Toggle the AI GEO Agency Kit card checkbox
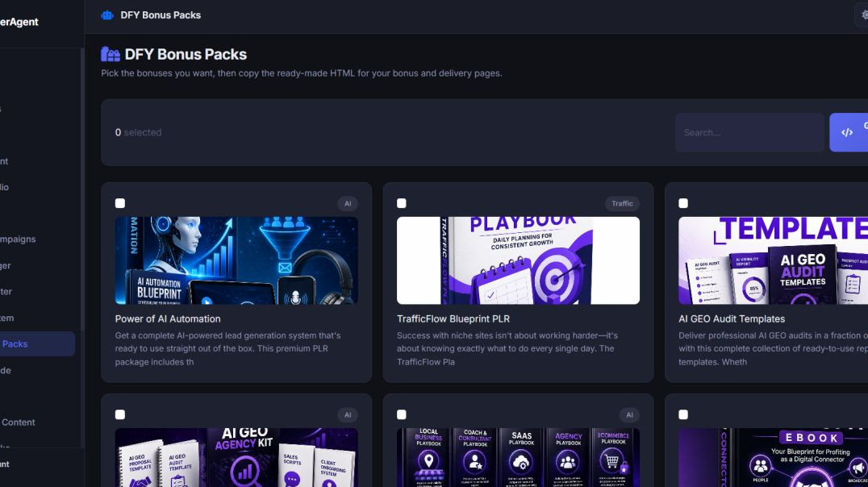Image resolution: width=868 pixels, height=487 pixels. pos(120,414)
